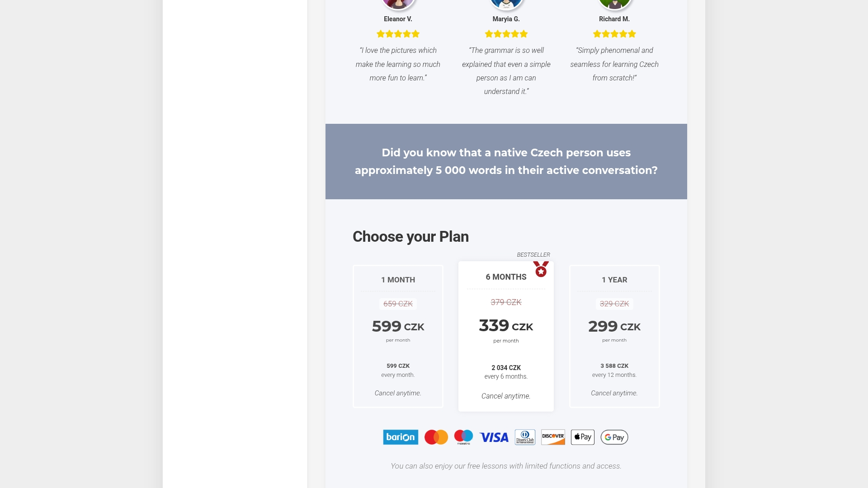Click the Barion payment logo
868x488 pixels.
click(401, 437)
